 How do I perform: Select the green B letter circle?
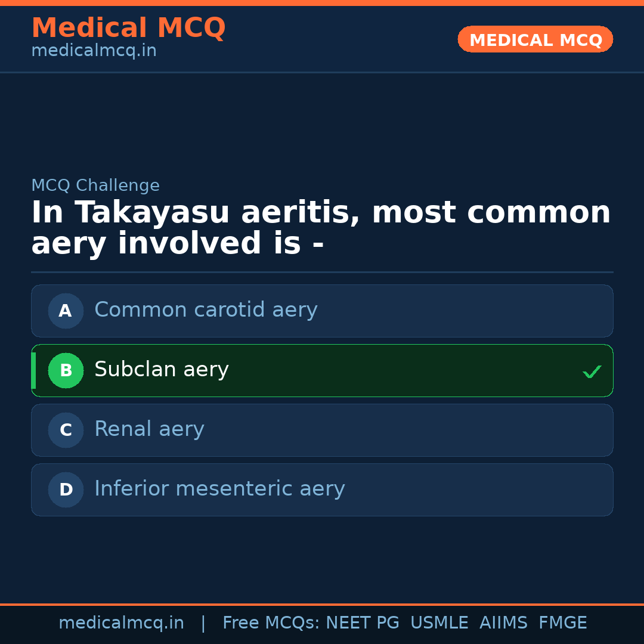(66, 370)
